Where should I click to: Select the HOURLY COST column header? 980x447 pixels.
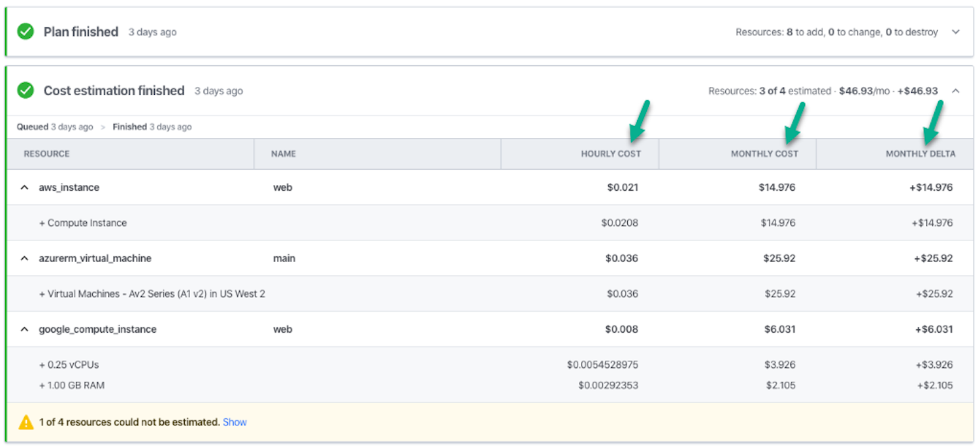coord(611,154)
